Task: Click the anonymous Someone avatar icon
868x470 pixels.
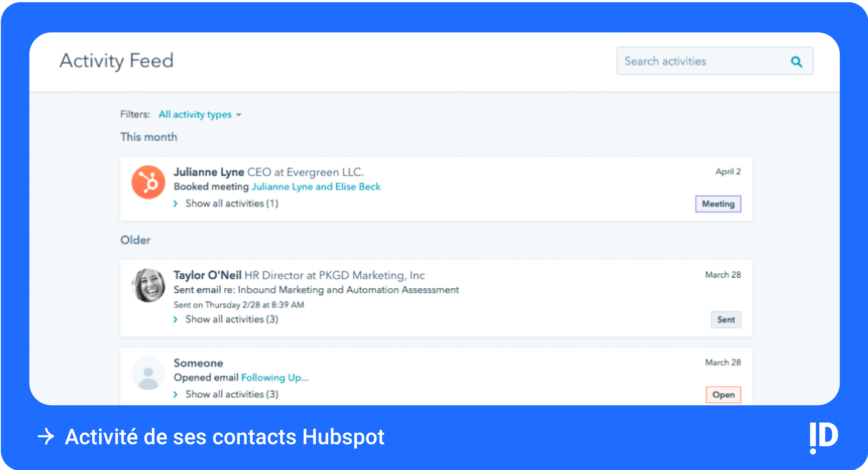Action: click(148, 373)
